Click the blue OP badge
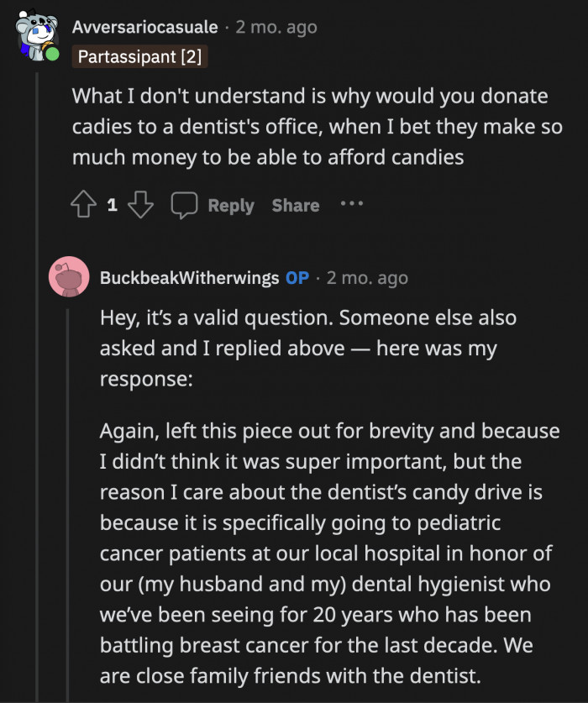Image resolution: width=588 pixels, height=703 pixels. click(x=297, y=278)
